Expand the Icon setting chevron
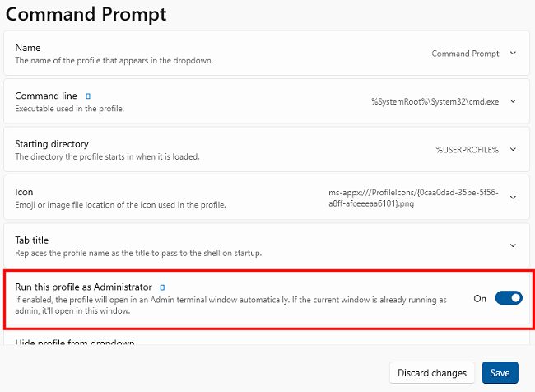 tap(513, 198)
